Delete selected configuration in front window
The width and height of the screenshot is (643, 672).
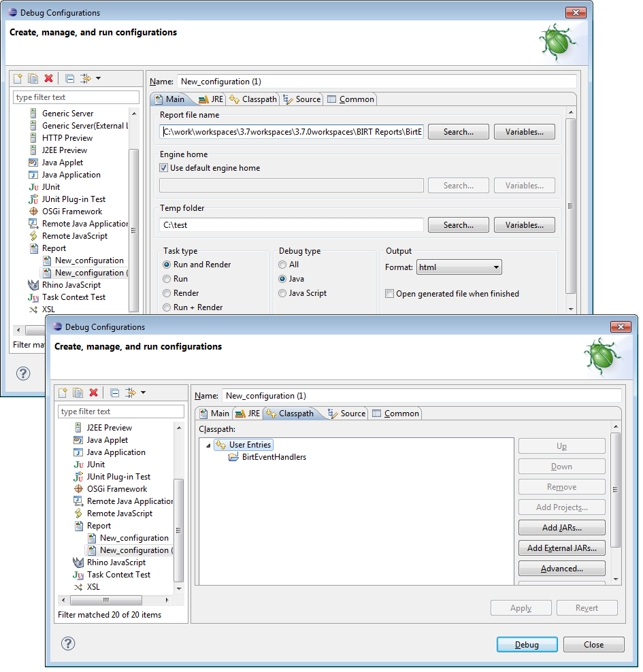coord(93,392)
